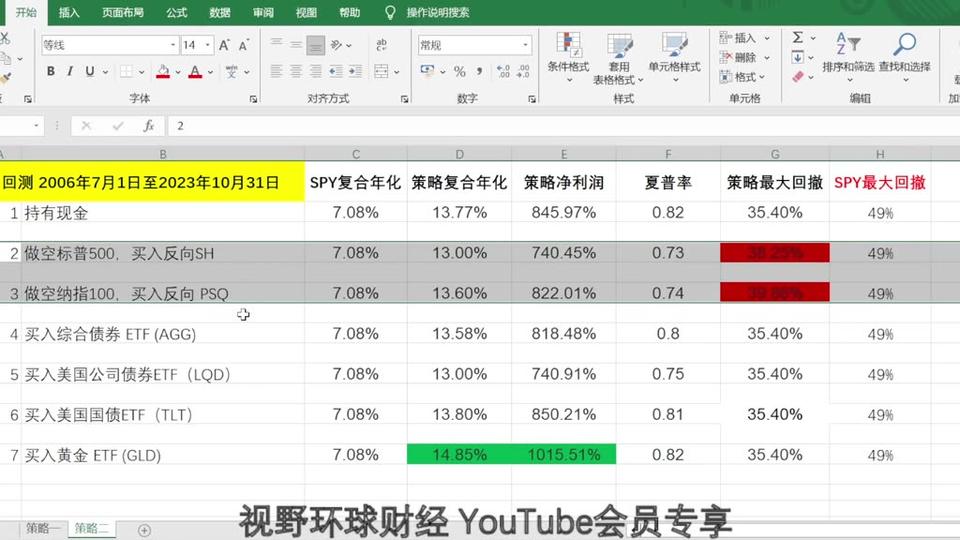Click the AutoSum sigma icon
Screen dimensions: 960x540
click(x=797, y=37)
